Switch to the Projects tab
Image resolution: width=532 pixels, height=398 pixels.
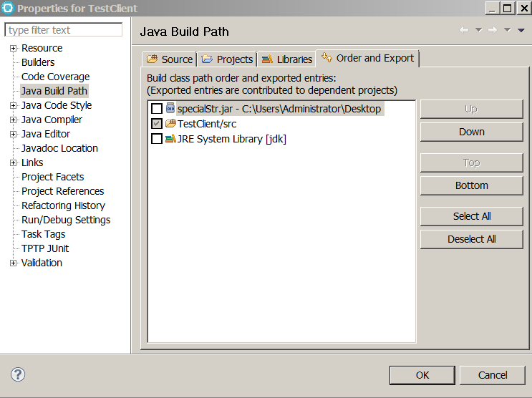227,59
